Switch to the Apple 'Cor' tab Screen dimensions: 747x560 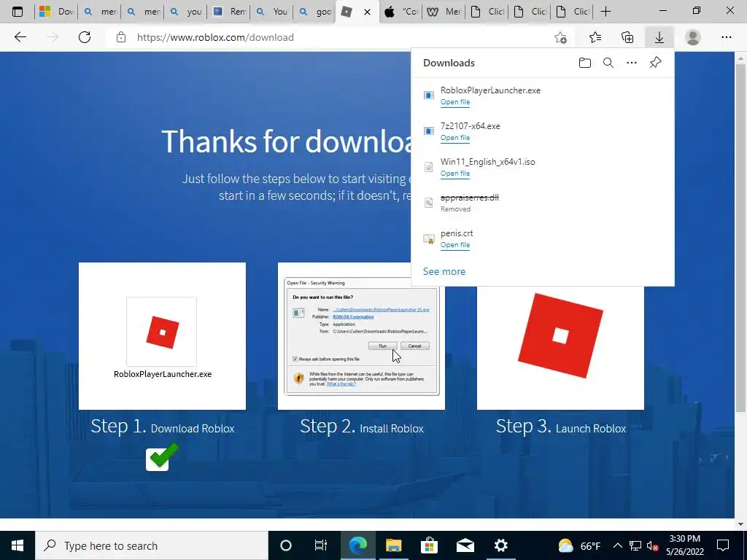point(401,12)
